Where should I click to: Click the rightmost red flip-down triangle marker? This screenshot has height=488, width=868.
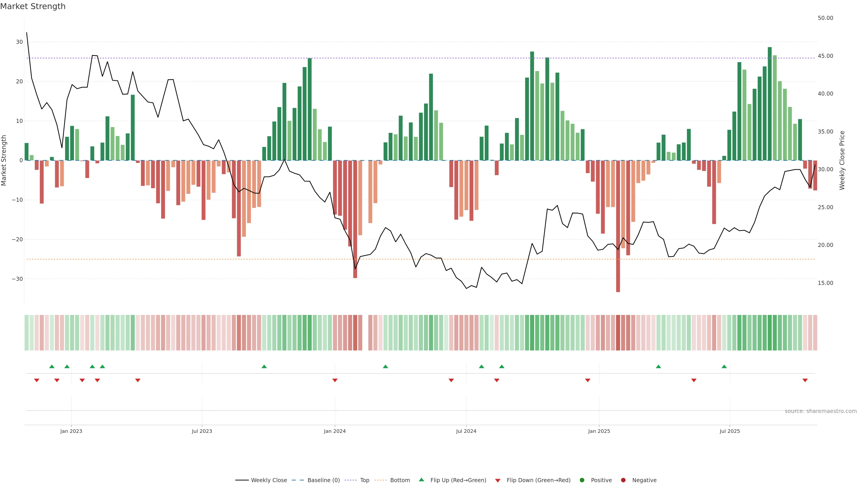pos(805,380)
